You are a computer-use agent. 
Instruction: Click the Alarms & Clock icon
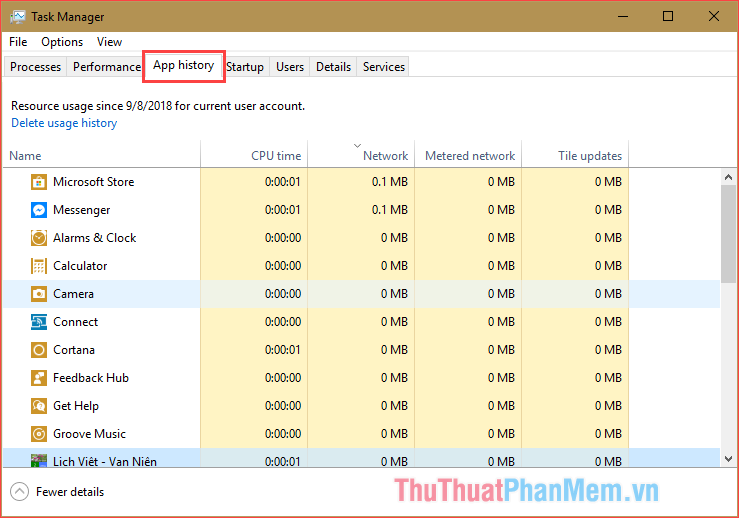39,238
